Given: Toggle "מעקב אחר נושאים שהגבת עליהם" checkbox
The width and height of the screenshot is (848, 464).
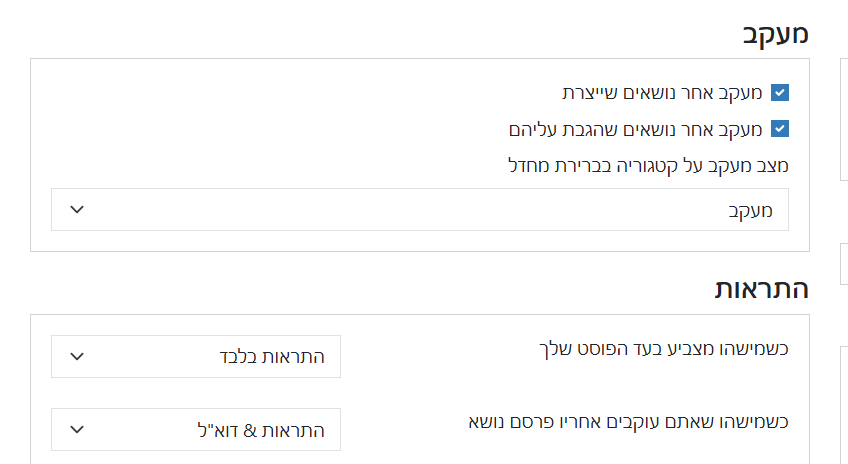Looking at the screenshot, I should pyautogui.click(x=780, y=129).
